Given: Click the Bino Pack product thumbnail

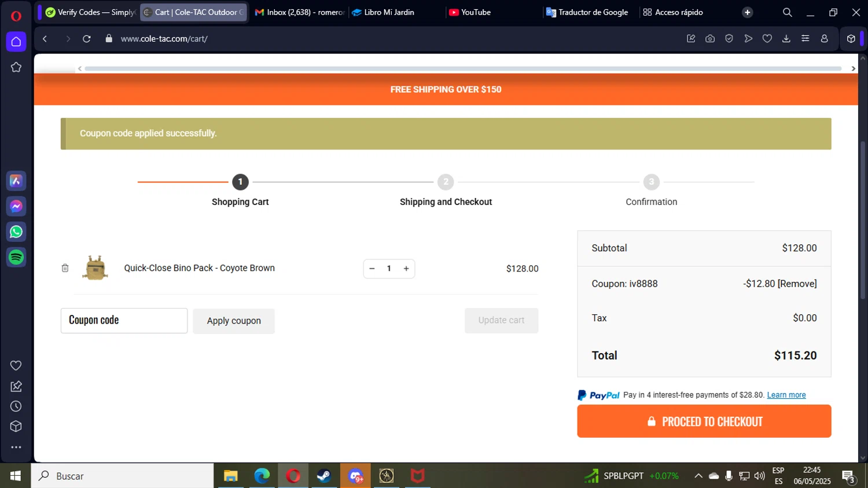Looking at the screenshot, I should 95,268.
